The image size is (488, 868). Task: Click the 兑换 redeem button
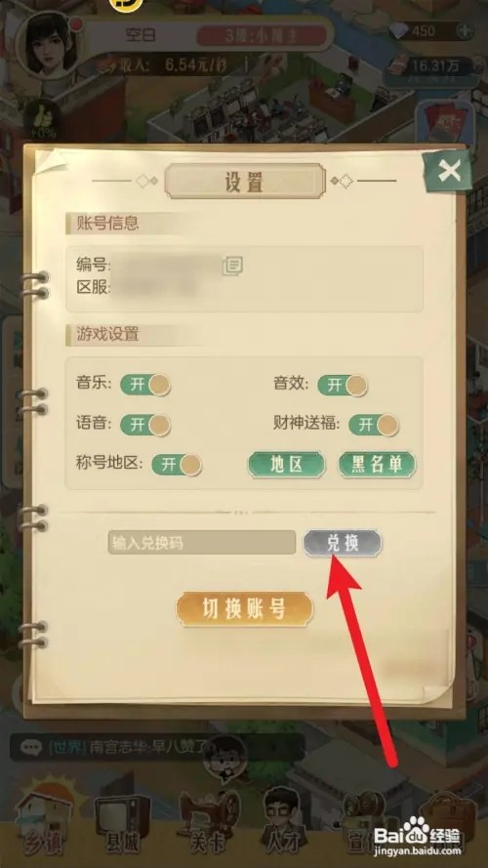343,543
